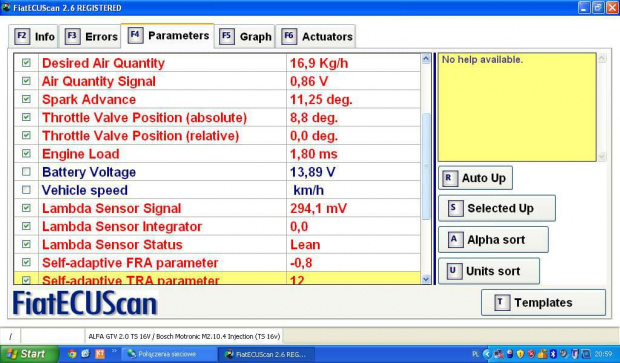Select the Desired Air Quantity row label
Screen dimensions: 620x363
point(103,63)
